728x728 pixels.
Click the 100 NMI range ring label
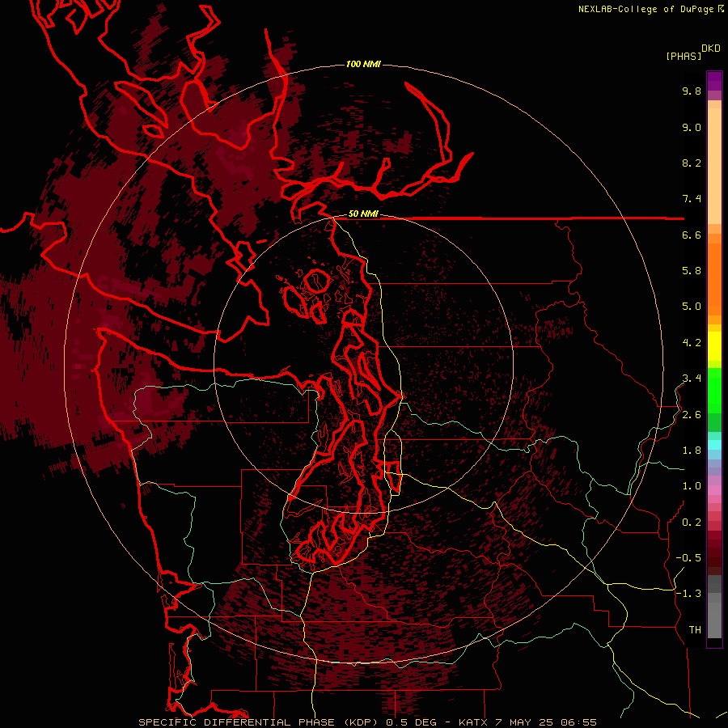tap(363, 64)
